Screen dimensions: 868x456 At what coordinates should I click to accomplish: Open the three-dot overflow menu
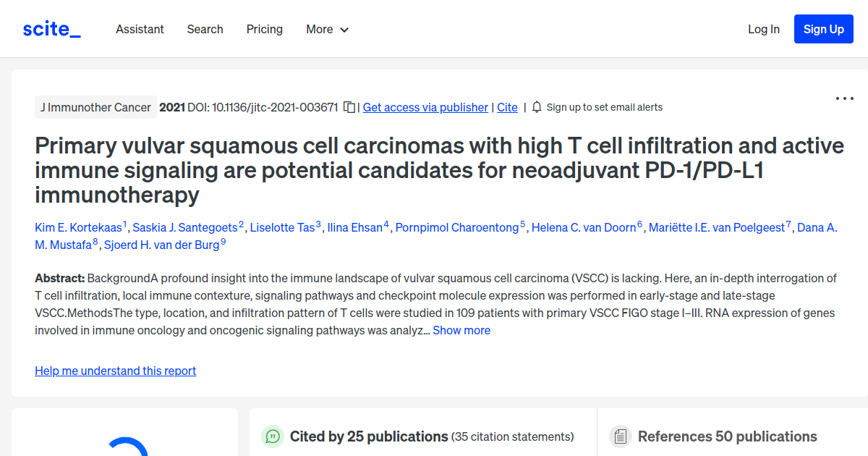844,98
